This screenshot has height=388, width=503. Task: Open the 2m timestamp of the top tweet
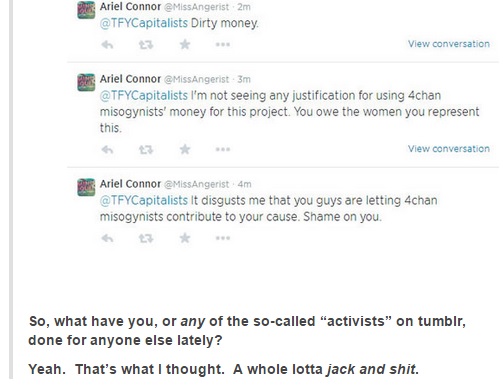coord(244,7)
